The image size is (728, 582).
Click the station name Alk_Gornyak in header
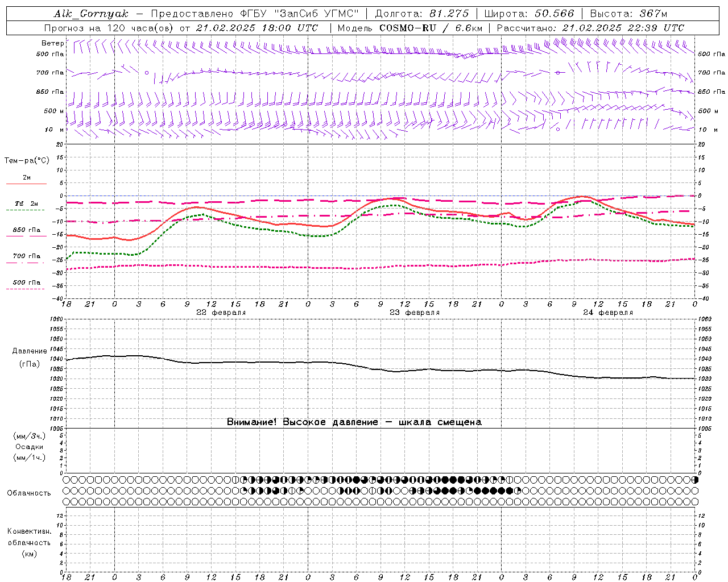(x=91, y=14)
